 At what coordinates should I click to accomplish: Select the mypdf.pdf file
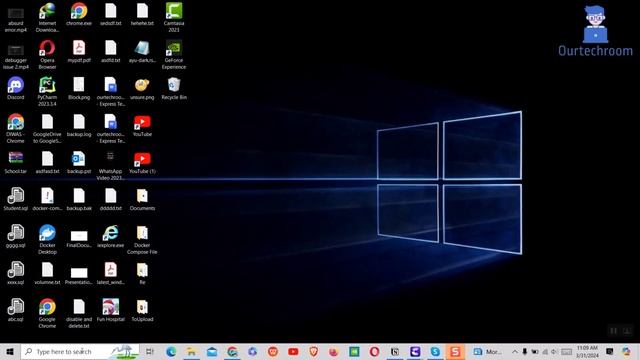(x=79, y=51)
